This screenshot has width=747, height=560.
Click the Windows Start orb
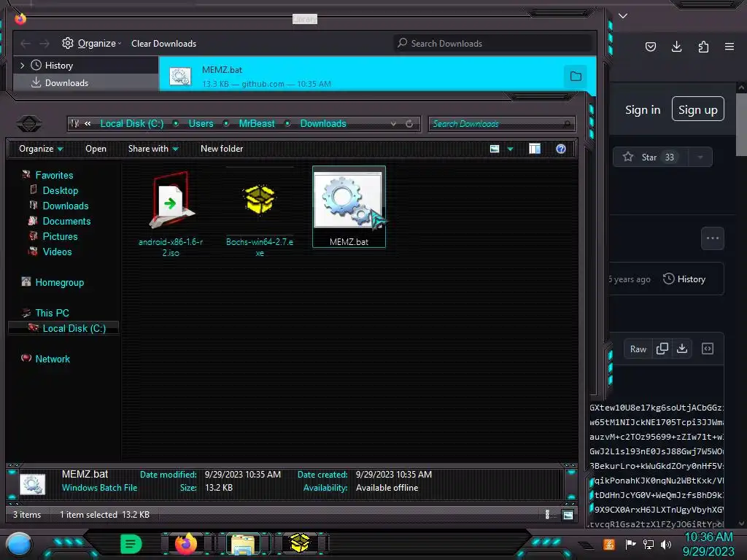click(19, 544)
